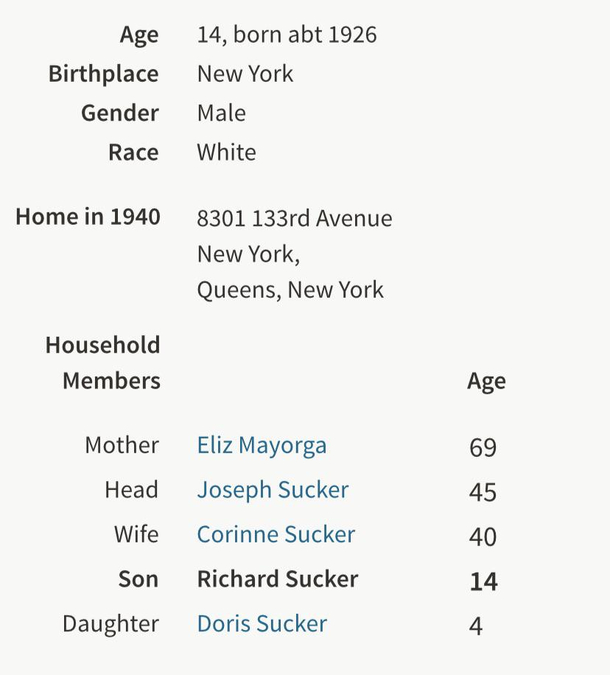
Task: Click the 'Queens, New York' text
Action: click(290, 290)
